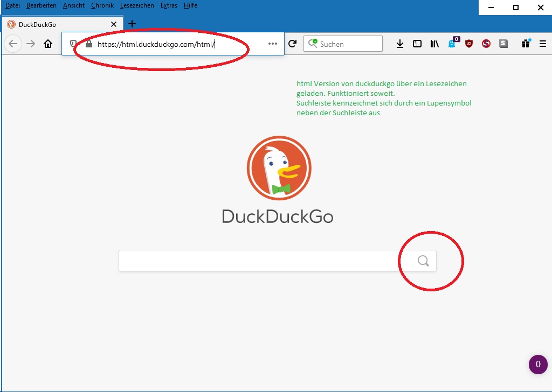Close the DuckDuckGo tab
This screenshot has height=392, width=552.
point(113,24)
